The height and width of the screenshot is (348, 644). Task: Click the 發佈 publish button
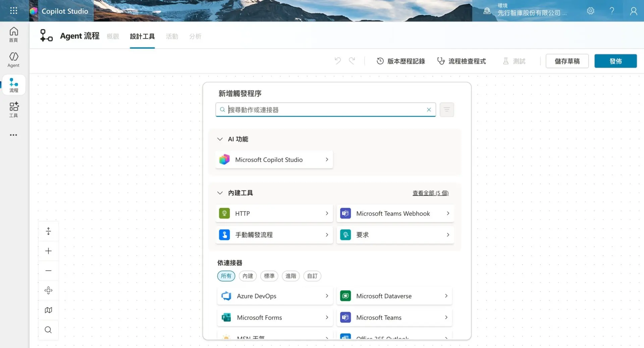(615, 61)
